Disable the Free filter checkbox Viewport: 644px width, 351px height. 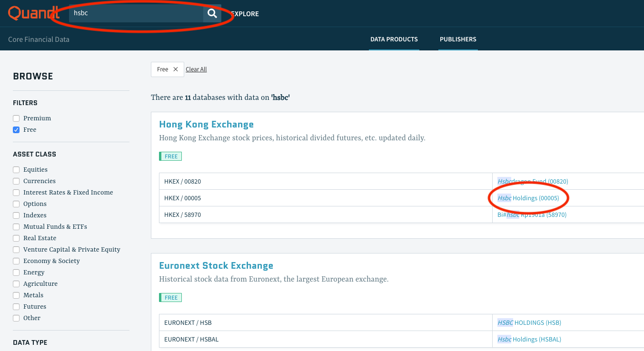tap(16, 129)
